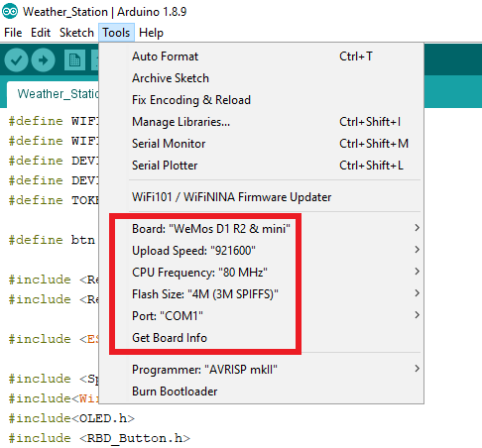Screen dimensions: 482x448
Task: Launch the Serial Monitor
Action: (x=261, y=144)
